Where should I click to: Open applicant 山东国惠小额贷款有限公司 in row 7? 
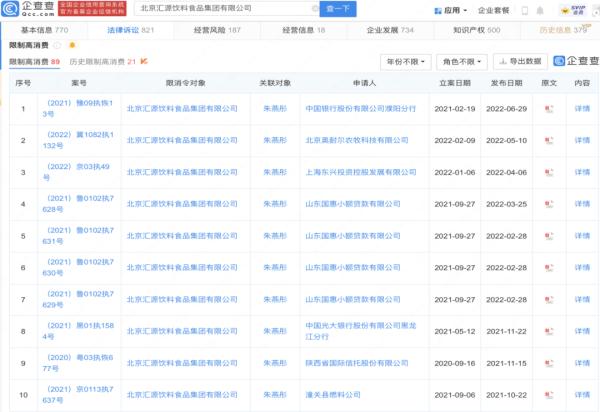(352, 299)
